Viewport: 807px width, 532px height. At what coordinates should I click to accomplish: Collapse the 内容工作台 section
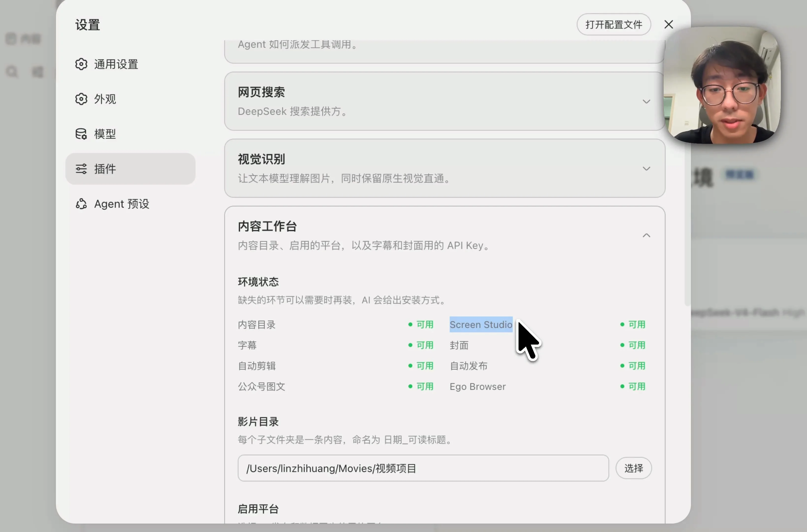pos(646,235)
